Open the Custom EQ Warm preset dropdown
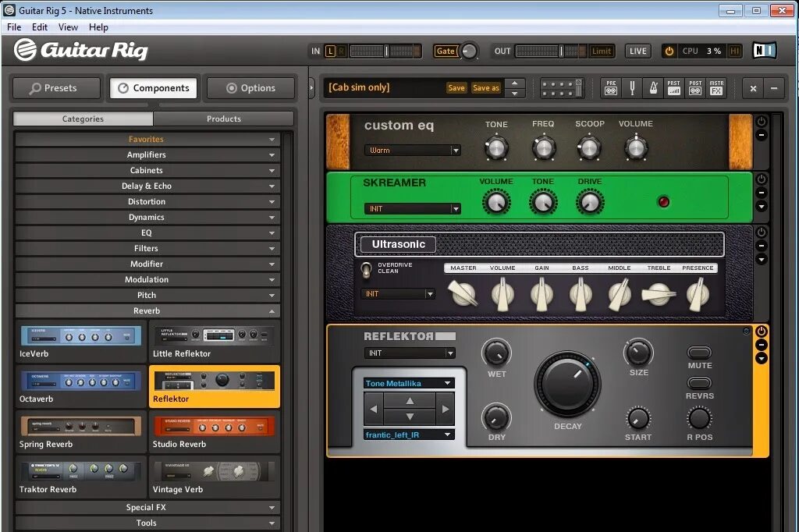This screenshot has width=799, height=532. coord(413,151)
